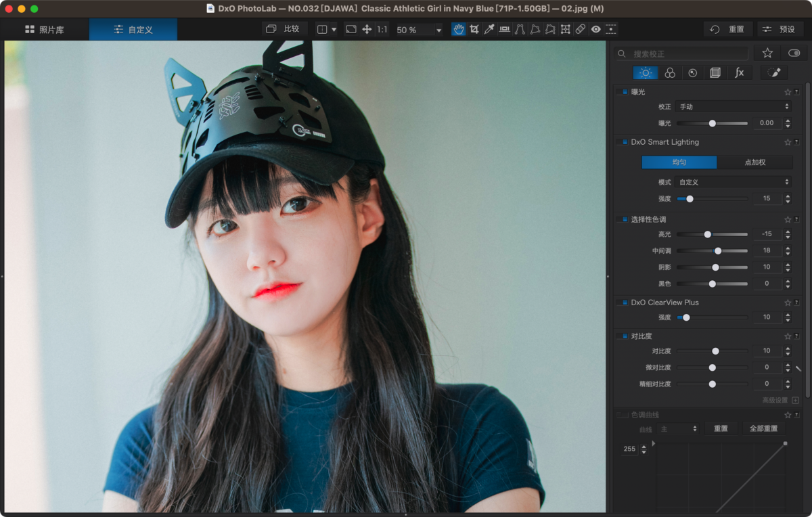Select the 8-point perspective tool
812x517 pixels.
click(x=550, y=29)
